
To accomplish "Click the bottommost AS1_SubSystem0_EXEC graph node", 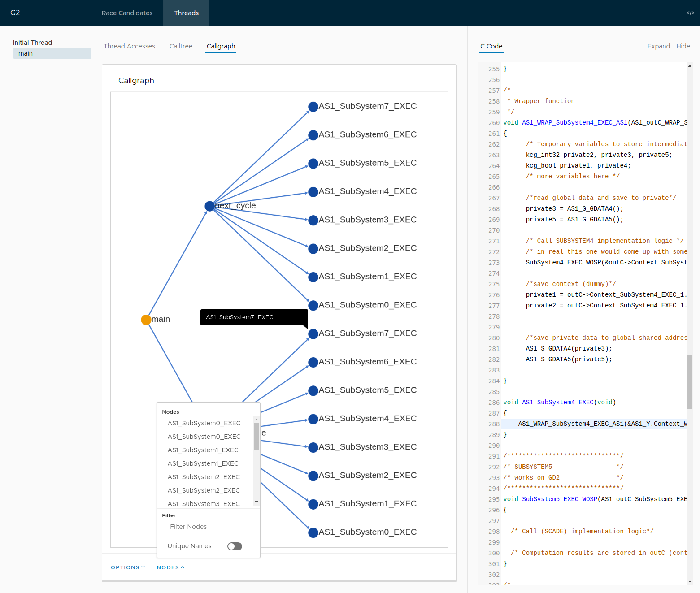I will point(313,532).
